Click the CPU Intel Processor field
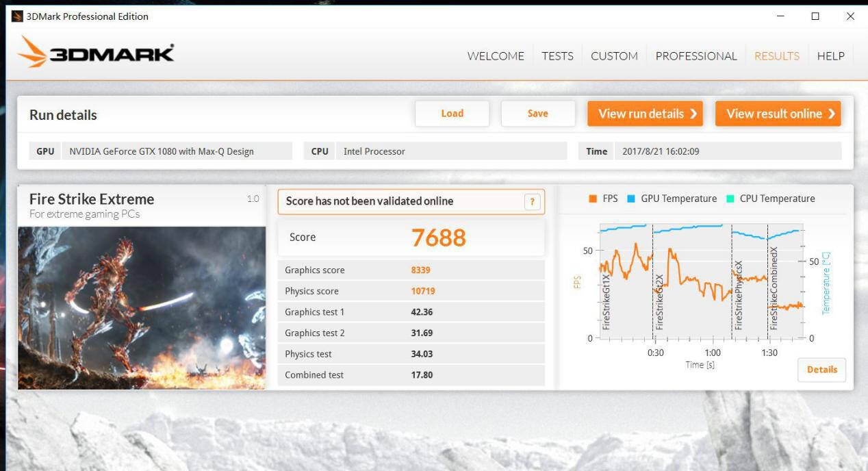The width and height of the screenshot is (868, 471). point(451,151)
